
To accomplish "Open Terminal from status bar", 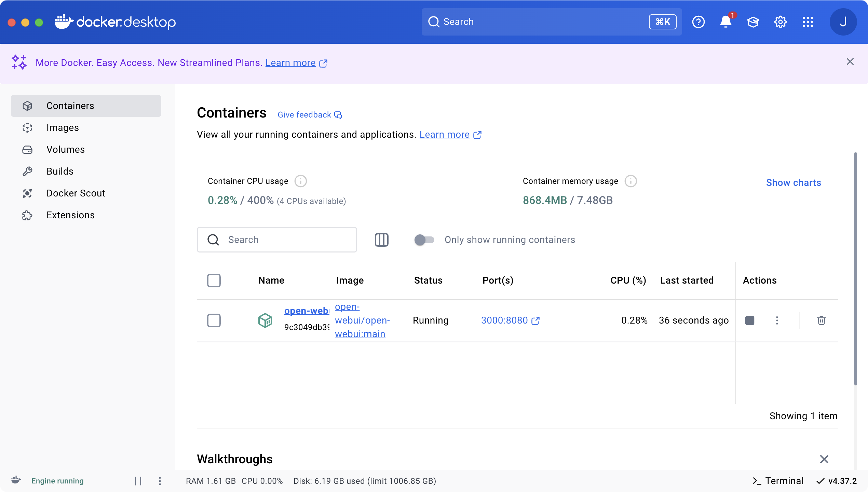I will point(778,481).
